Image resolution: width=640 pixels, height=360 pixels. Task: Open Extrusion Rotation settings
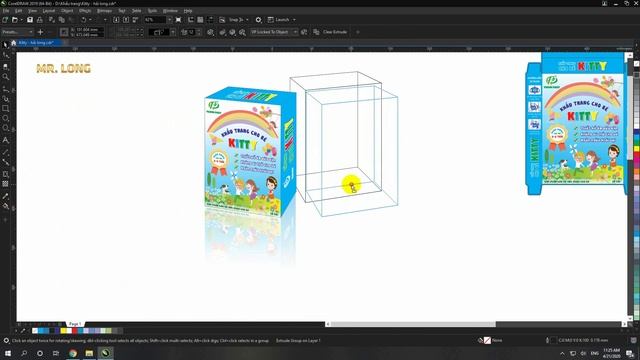click(211, 32)
